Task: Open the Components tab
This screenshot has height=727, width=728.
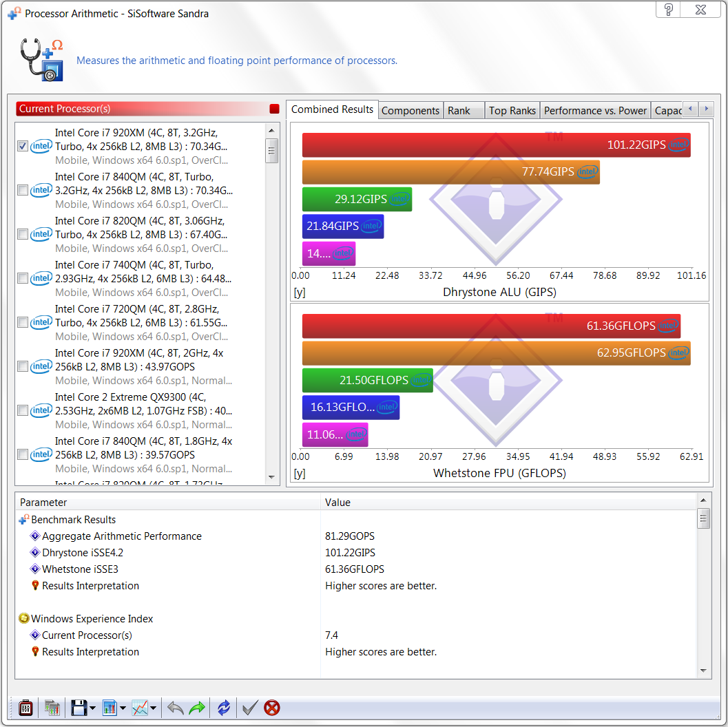Action: click(410, 111)
